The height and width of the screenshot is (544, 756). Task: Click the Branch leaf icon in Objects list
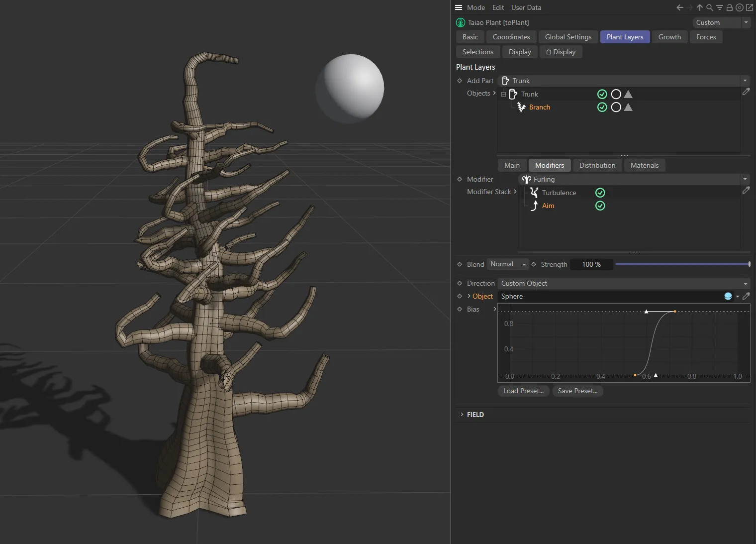[521, 107]
